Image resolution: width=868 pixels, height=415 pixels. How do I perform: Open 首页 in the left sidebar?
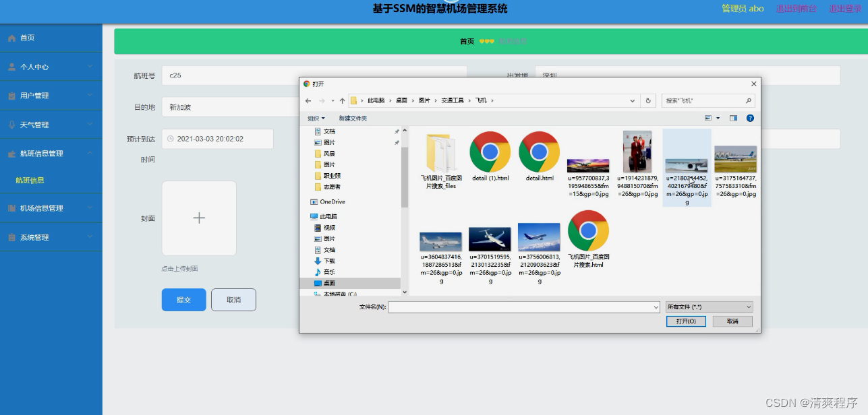tap(51, 38)
